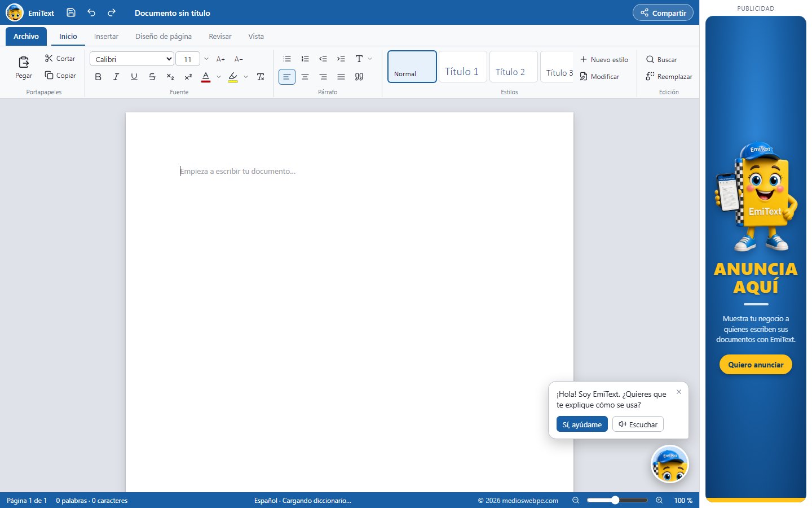Increase font size with A+

tap(220, 59)
